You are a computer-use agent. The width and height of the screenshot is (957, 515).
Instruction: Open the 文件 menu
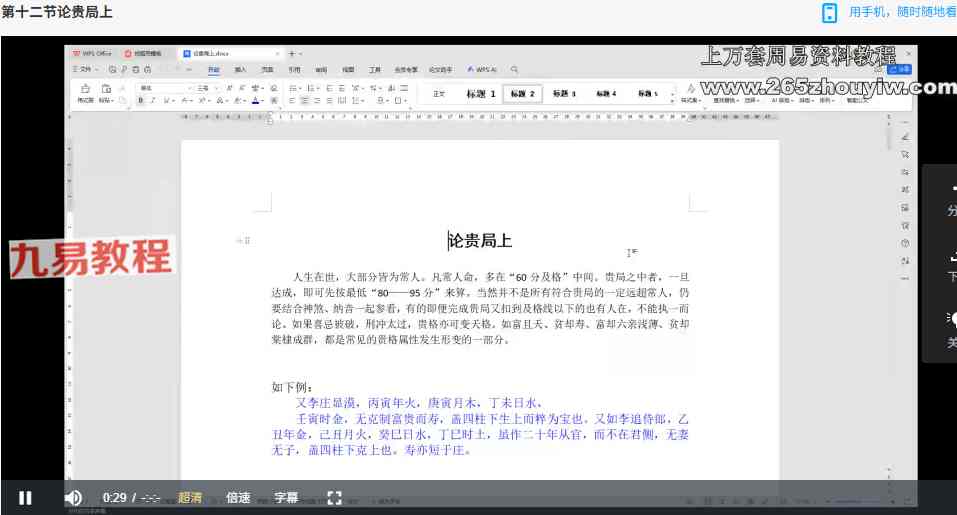click(85, 70)
